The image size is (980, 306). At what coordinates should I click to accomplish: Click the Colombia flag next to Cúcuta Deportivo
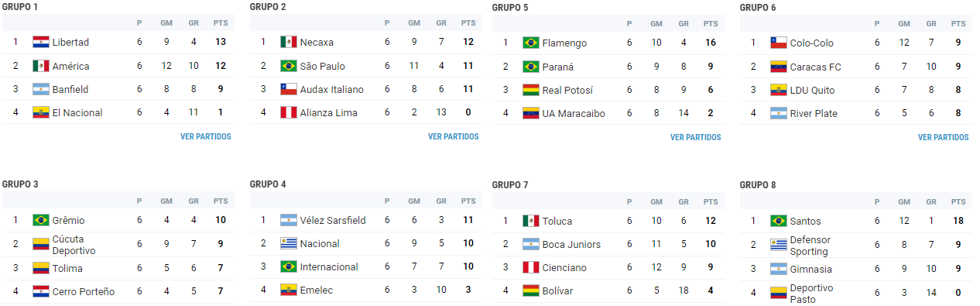tap(41, 244)
